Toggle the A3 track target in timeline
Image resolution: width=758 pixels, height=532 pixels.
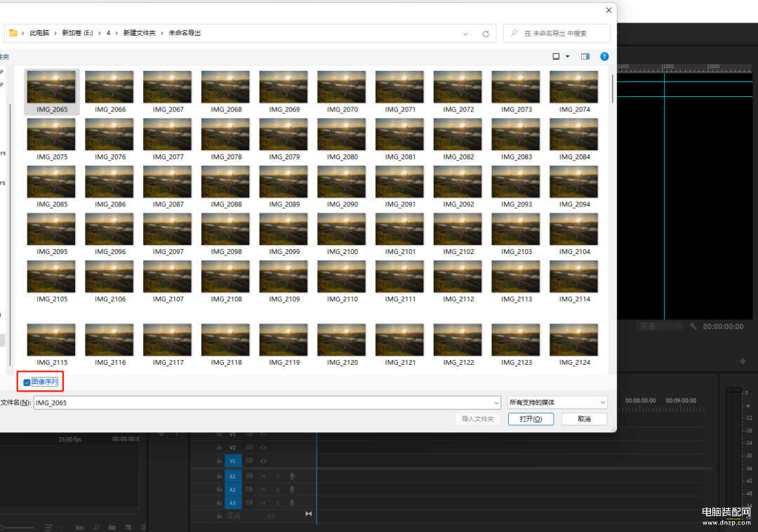232,503
